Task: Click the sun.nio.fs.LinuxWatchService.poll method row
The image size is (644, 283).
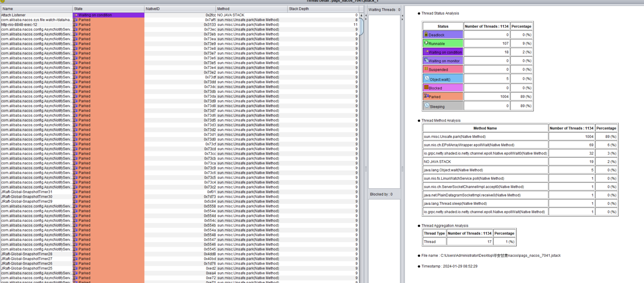Action: (x=520, y=178)
